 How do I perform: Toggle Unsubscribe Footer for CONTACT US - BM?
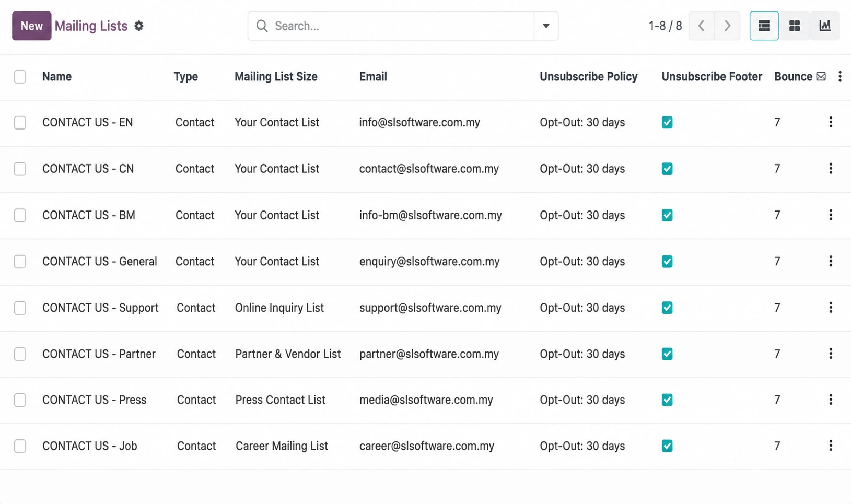(667, 215)
